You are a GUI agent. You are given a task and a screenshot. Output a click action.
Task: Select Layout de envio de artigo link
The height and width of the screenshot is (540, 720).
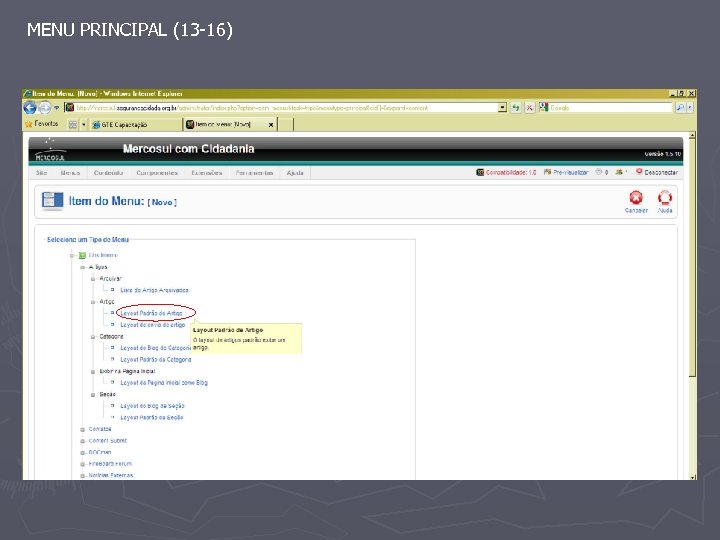(x=152, y=325)
